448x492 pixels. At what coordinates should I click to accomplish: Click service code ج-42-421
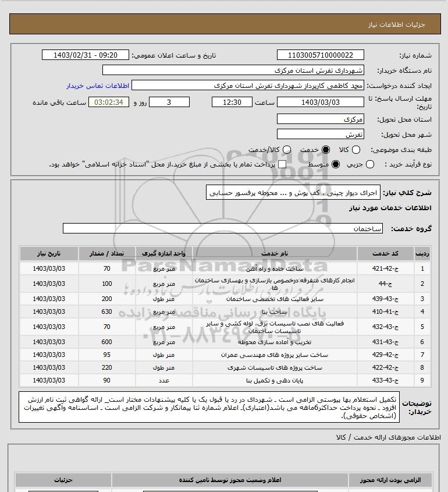(385, 268)
